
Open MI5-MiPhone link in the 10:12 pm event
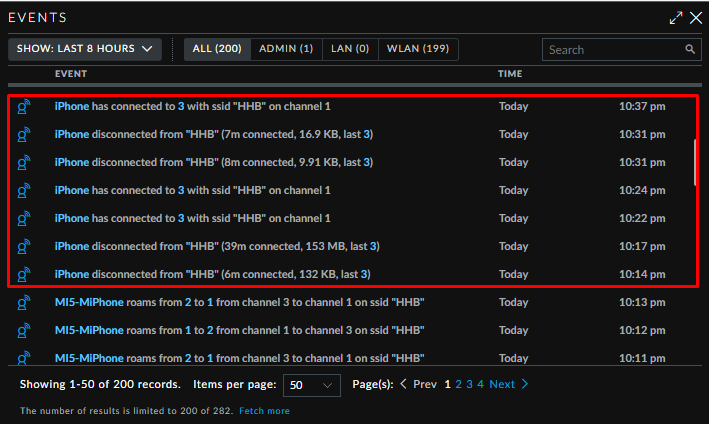[x=89, y=330]
